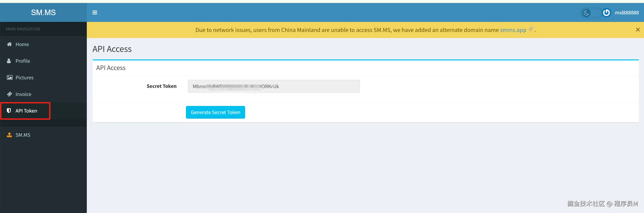
Task: Open the mxl888888 user menu
Action: [627, 13]
